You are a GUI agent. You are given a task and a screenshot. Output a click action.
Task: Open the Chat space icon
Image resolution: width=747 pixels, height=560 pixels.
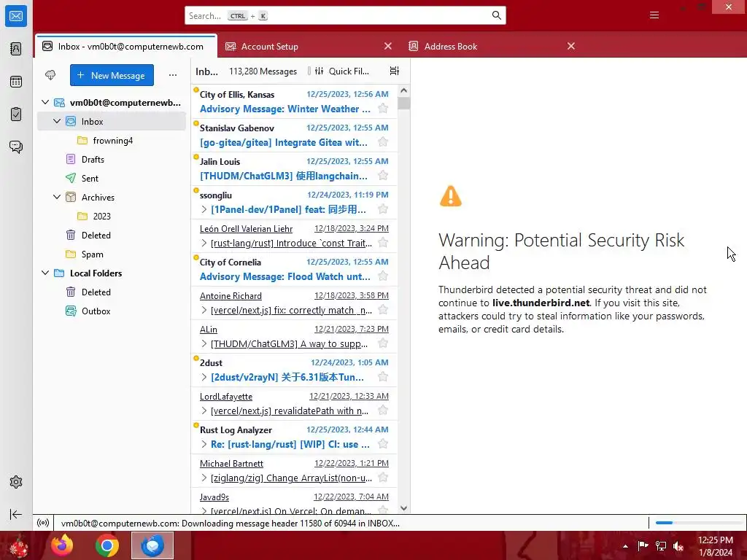pyautogui.click(x=16, y=147)
